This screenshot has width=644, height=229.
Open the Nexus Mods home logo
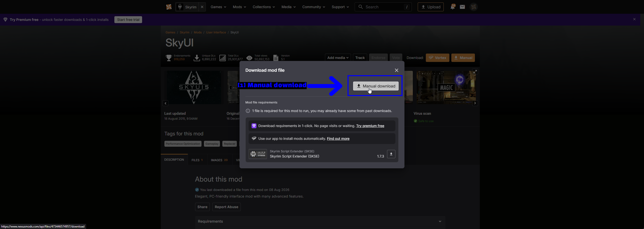point(169,7)
